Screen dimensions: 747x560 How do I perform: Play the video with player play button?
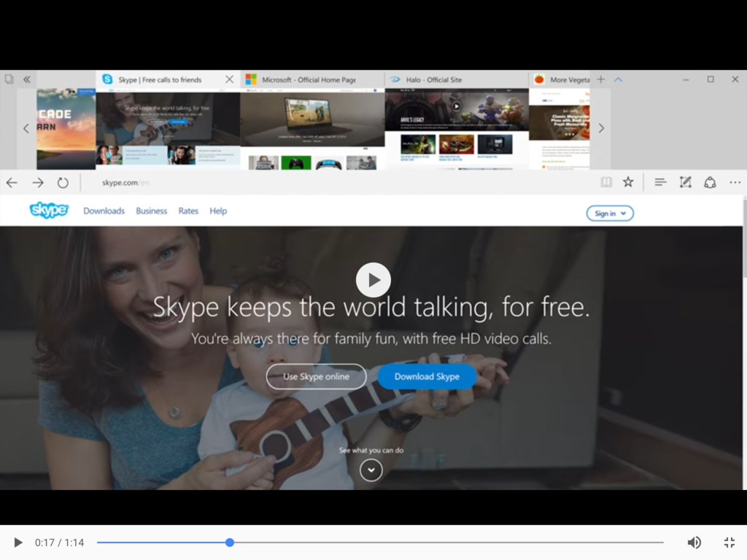click(18, 542)
